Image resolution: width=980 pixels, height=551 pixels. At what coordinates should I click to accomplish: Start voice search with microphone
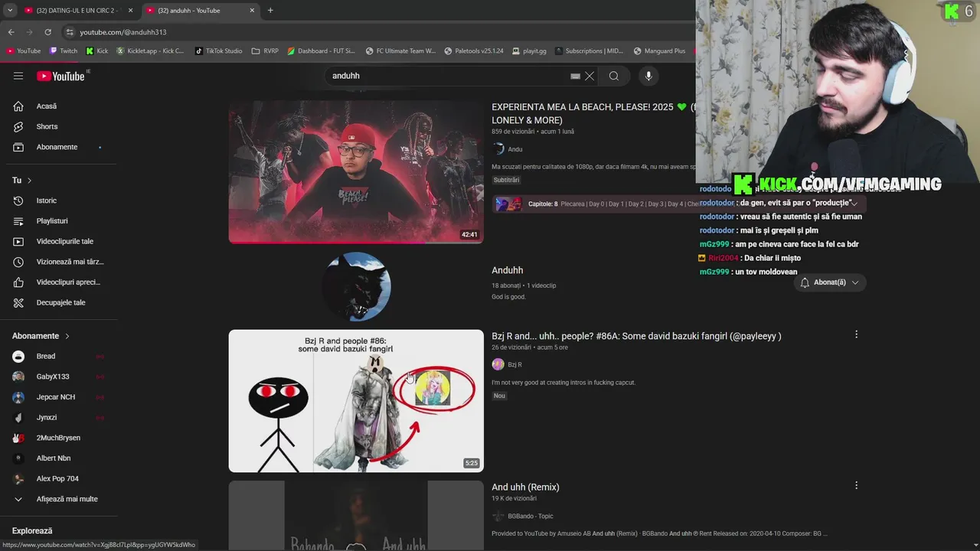pos(648,76)
